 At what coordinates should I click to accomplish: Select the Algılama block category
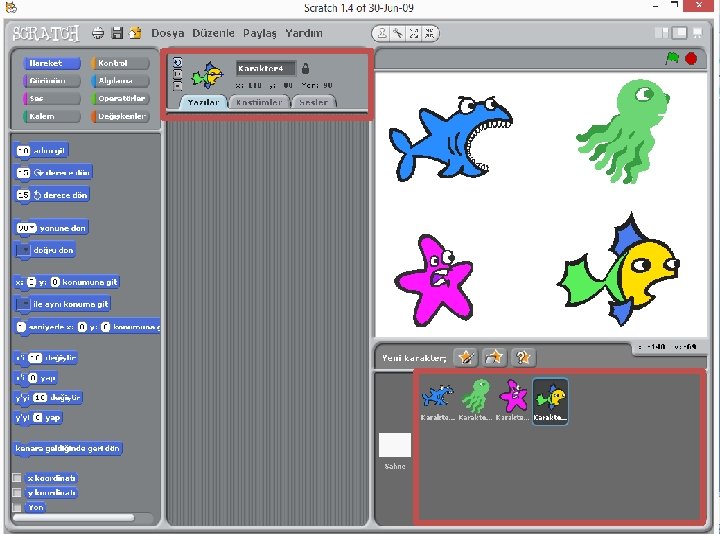(x=120, y=81)
